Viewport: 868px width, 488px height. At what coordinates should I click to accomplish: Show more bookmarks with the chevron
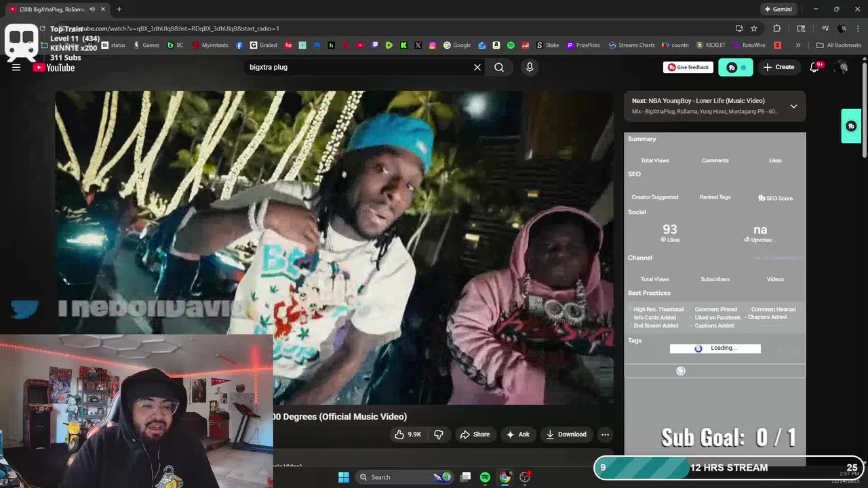(798, 45)
